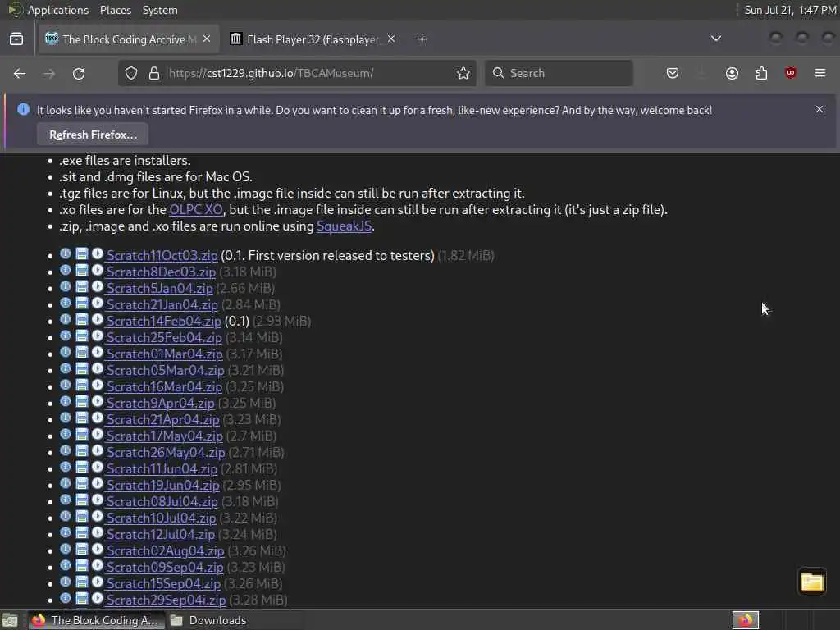This screenshot has width=840, height=630.
Task: Click play icon for Scratch26May04.zip
Action: [x=98, y=450]
